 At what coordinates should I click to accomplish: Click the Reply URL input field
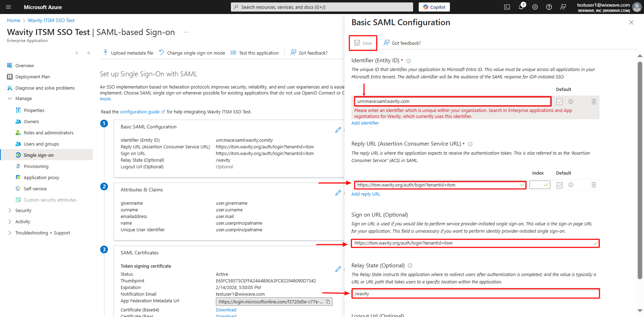pos(440,185)
